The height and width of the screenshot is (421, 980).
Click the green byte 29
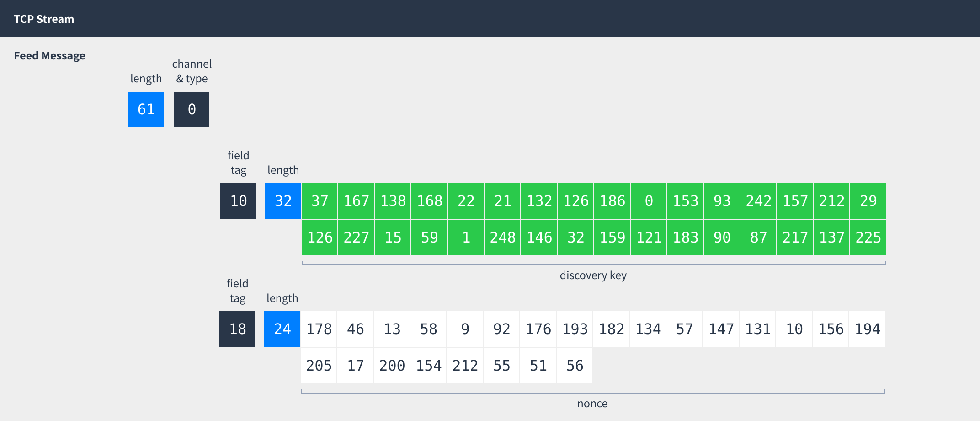pyautogui.click(x=868, y=201)
